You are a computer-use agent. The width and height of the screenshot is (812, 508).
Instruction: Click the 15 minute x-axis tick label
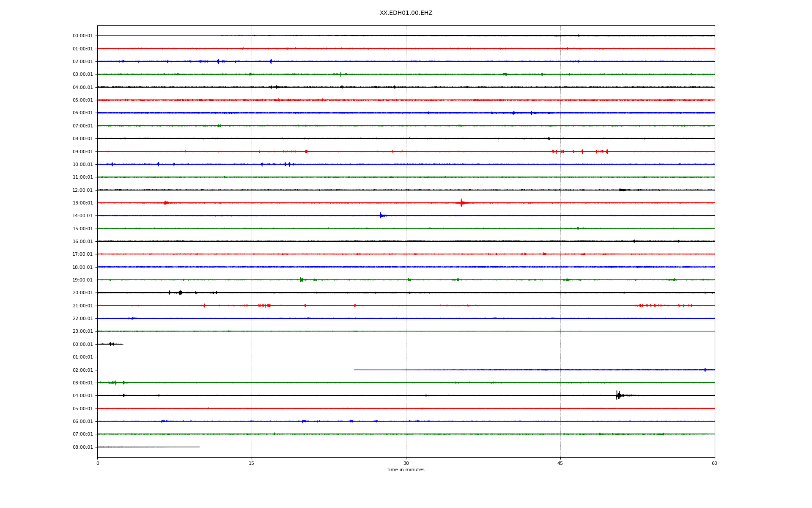[252, 463]
